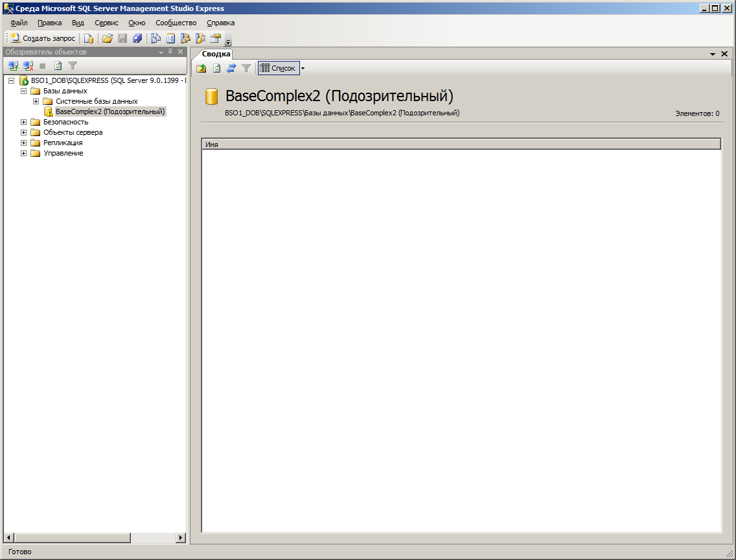Open the Окно menu
Screen dimensions: 736x560
137,23
